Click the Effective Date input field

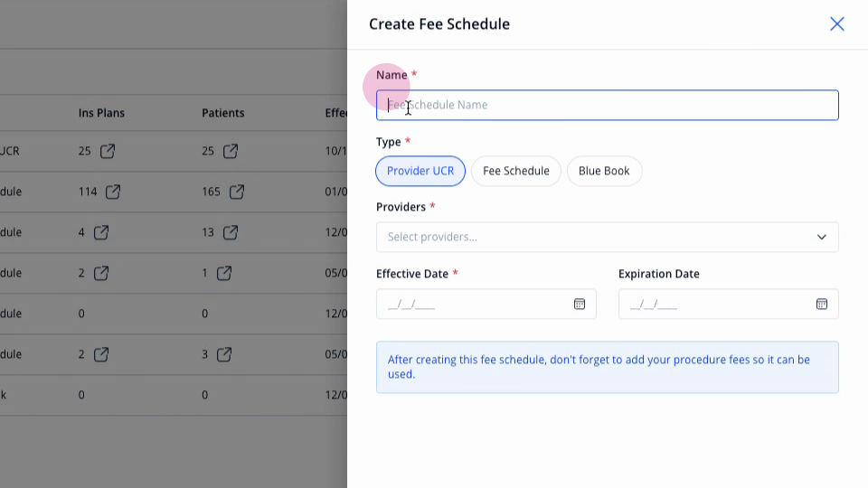[x=486, y=304]
